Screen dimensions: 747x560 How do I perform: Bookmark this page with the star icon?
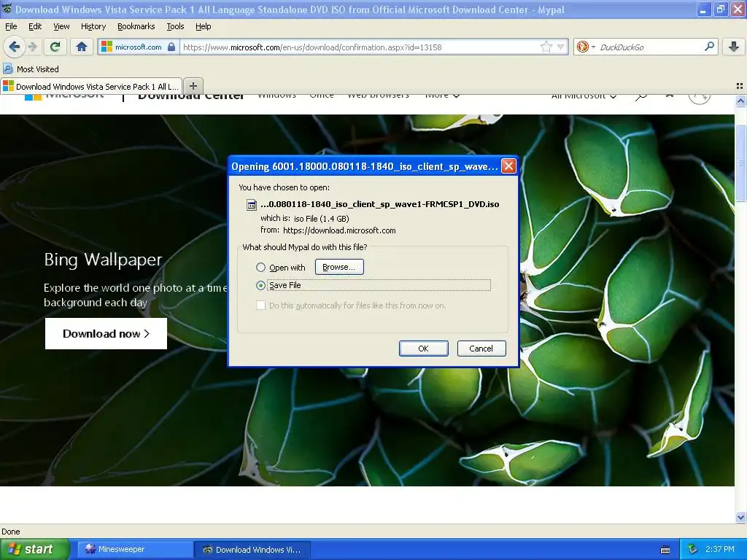tap(546, 47)
